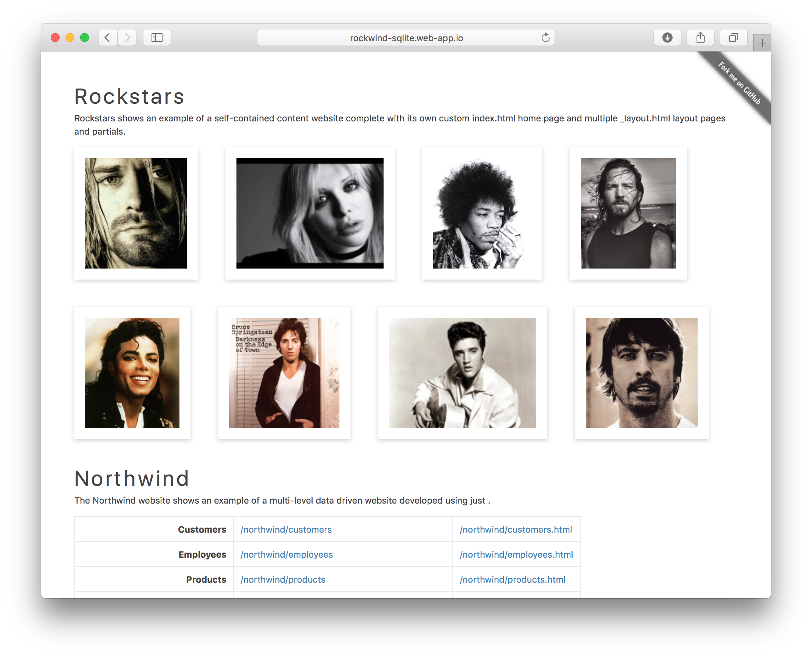Open the downloads icon in toolbar
Image resolution: width=812 pixels, height=657 pixels.
[667, 38]
